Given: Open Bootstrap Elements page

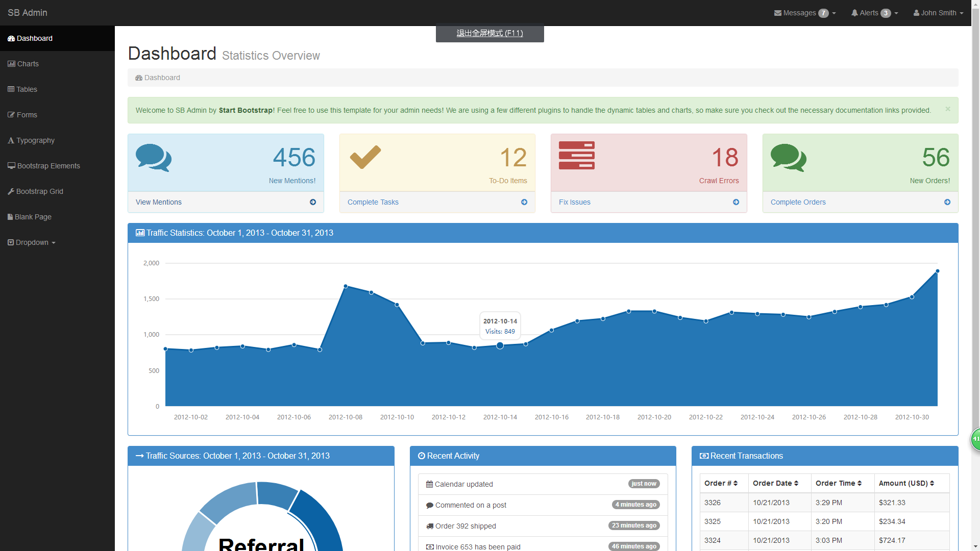Looking at the screenshot, I should [57, 166].
